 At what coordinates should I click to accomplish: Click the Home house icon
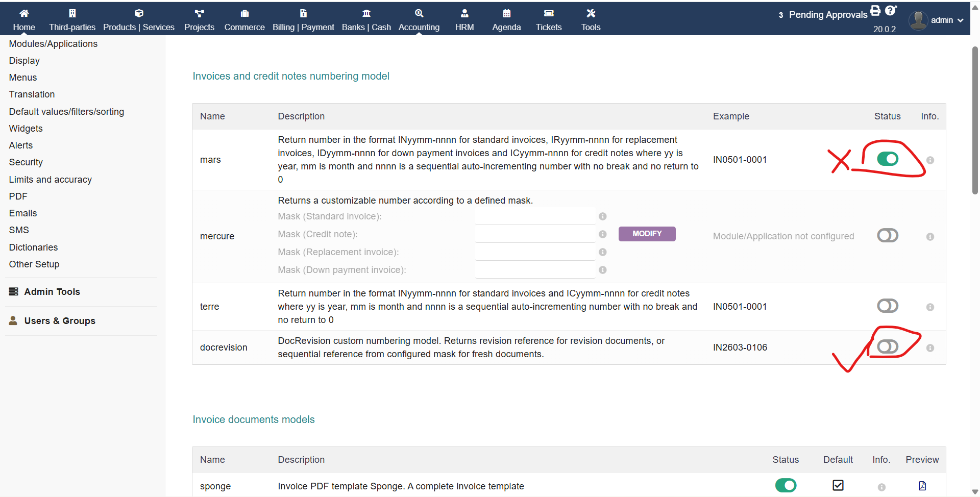click(x=24, y=13)
